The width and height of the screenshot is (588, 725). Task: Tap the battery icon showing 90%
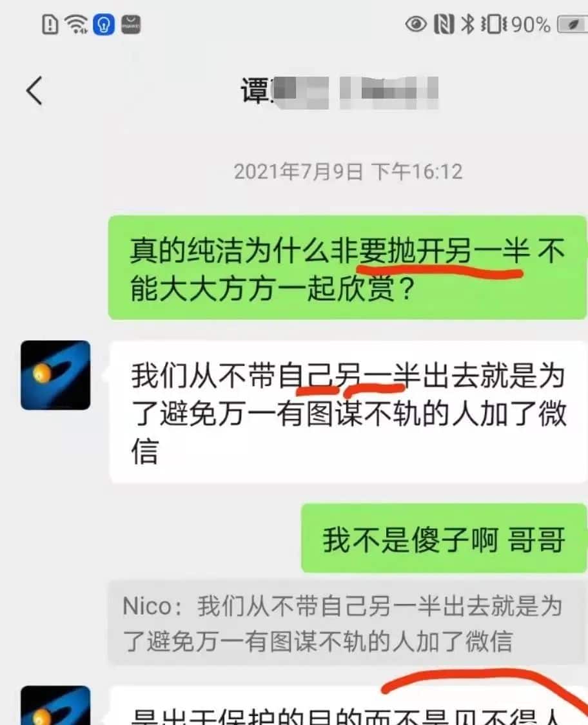[573, 24]
